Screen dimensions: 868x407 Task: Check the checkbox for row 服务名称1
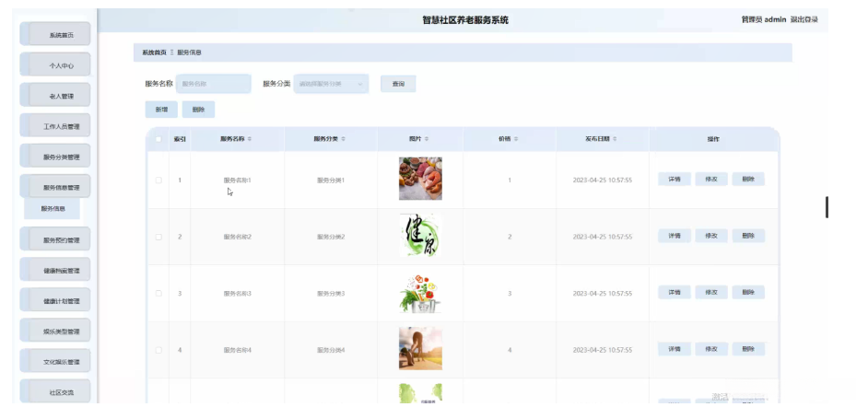(158, 180)
